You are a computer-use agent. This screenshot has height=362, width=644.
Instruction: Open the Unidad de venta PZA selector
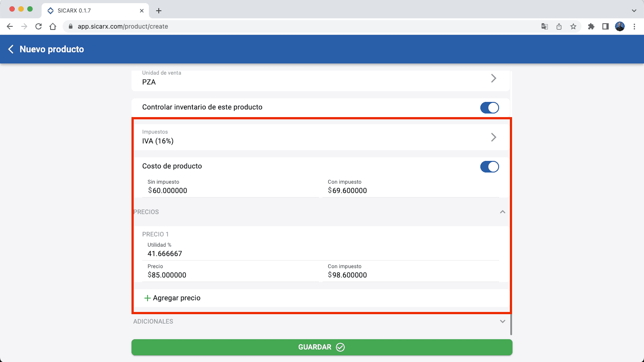320,79
